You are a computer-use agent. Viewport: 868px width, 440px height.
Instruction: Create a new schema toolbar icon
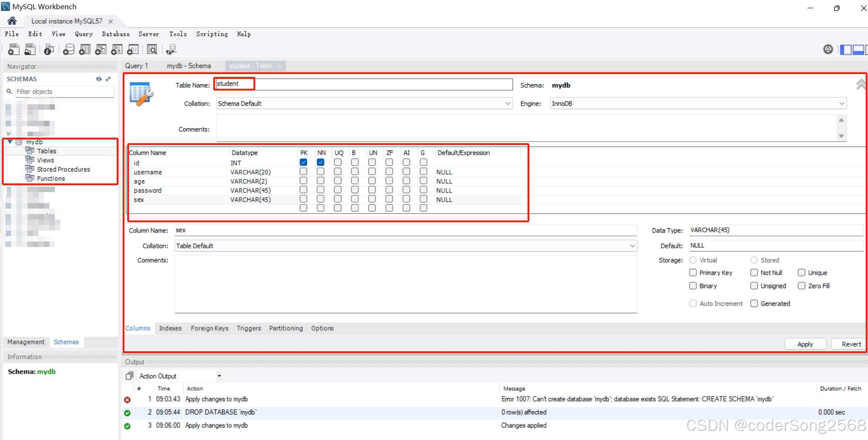click(x=69, y=49)
